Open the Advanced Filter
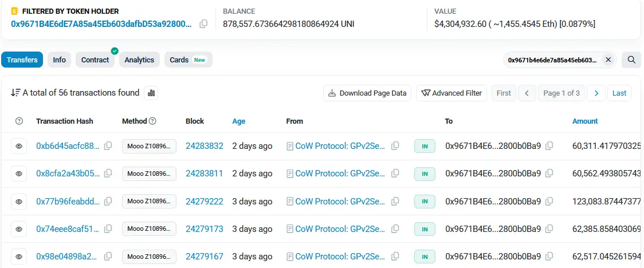Viewport: 644px width, 268px height. tap(451, 93)
